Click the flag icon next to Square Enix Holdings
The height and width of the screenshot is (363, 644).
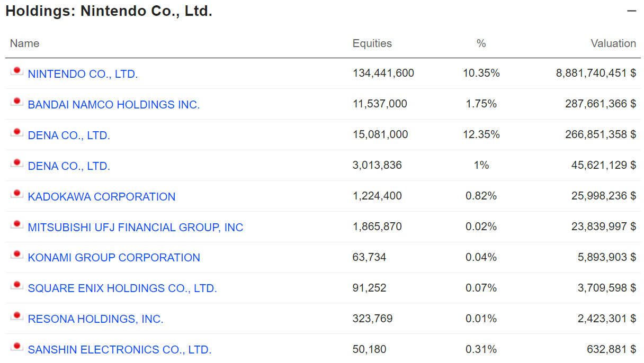tap(16, 286)
